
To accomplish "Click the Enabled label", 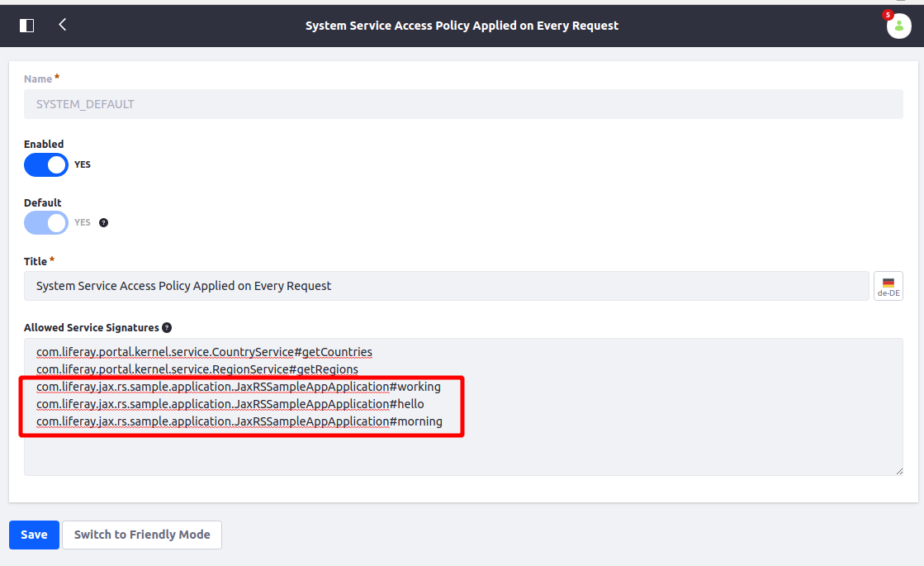I will pos(44,145).
